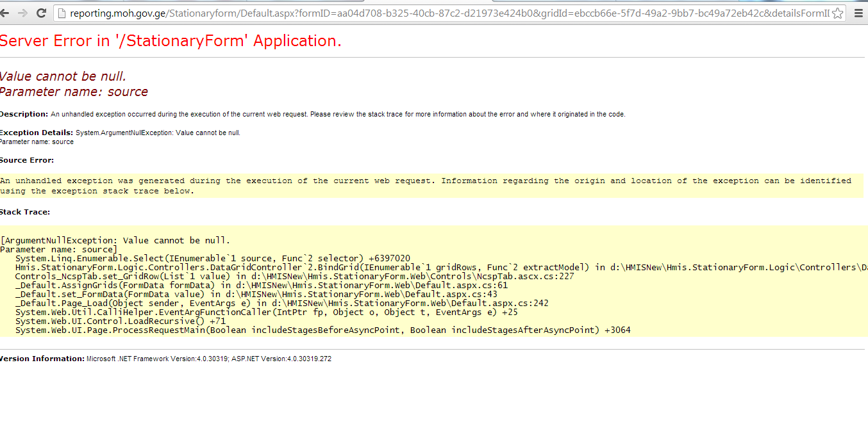Click the 'Server Error in /StationaryForm' heading
This screenshot has width=868, height=438.
point(171,41)
